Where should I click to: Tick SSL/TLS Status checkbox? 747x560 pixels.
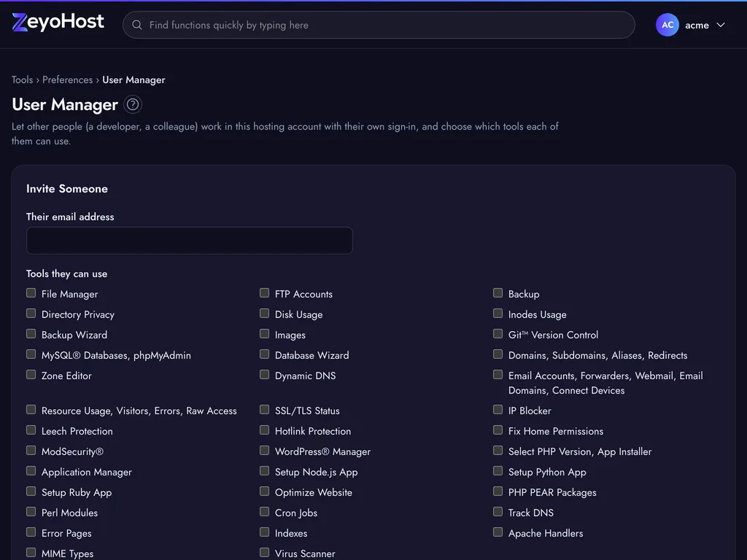pyautogui.click(x=264, y=410)
